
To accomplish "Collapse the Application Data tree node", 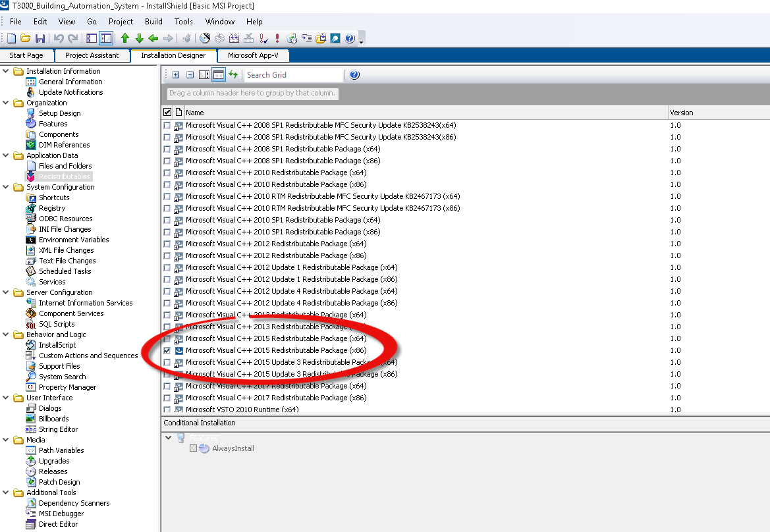I will (6, 155).
